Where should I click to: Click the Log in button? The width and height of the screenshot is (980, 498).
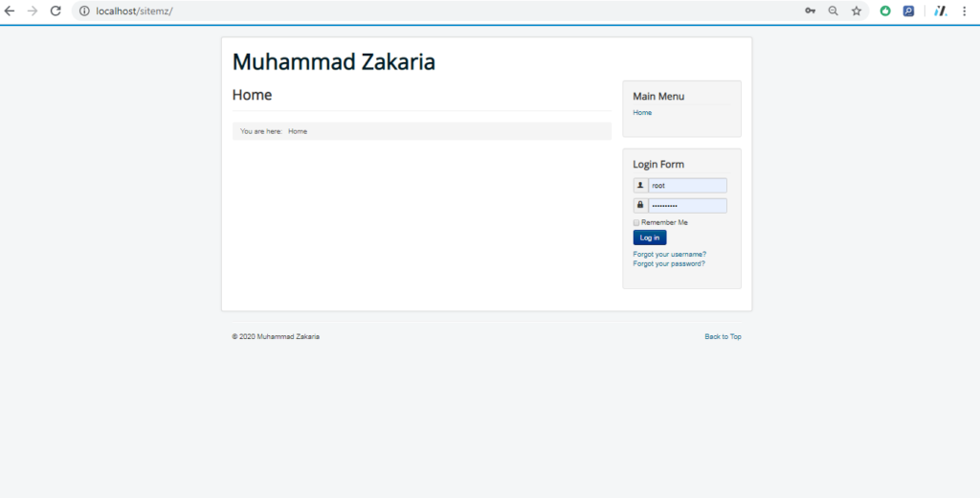(650, 238)
